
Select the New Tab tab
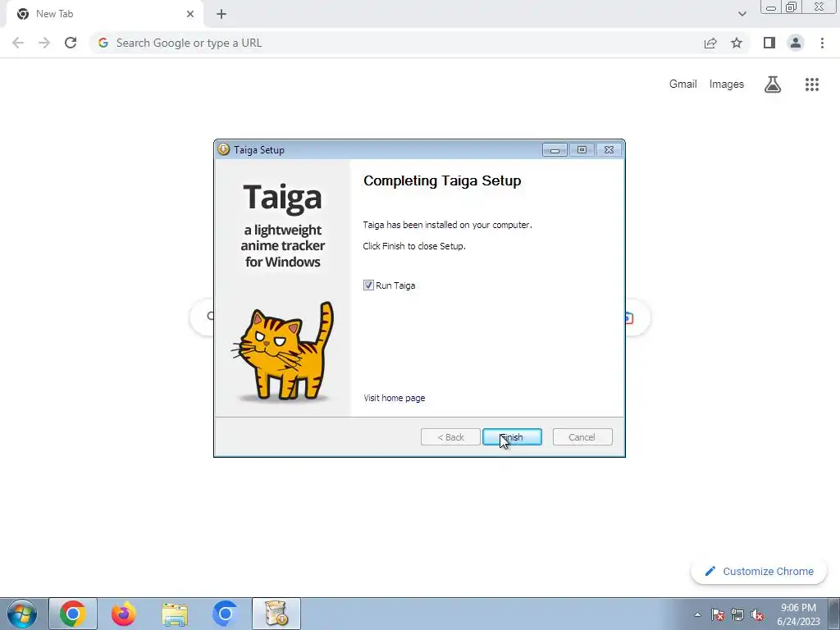[x=104, y=14]
